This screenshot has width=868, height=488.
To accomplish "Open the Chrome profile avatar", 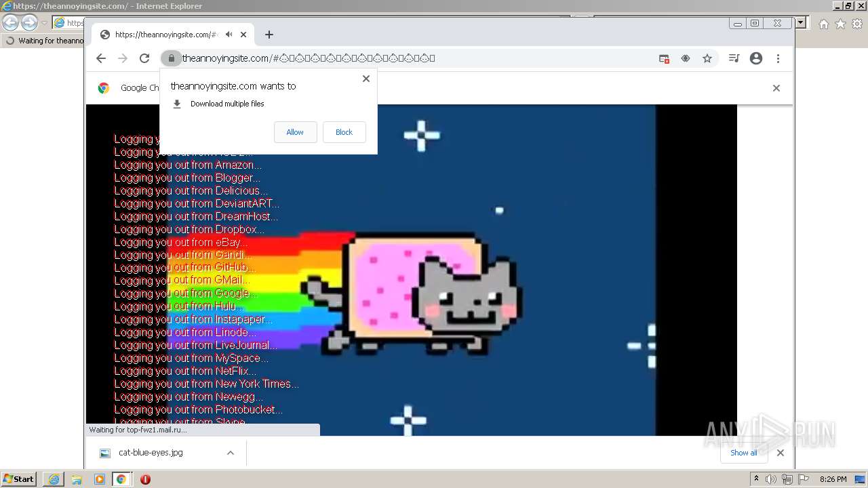I will pyautogui.click(x=756, y=59).
